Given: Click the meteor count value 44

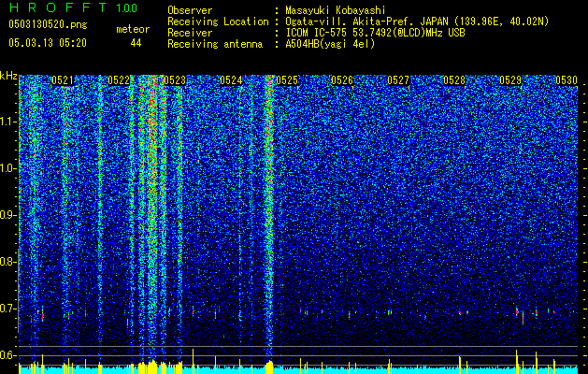Looking at the screenshot, I should pos(136,43).
